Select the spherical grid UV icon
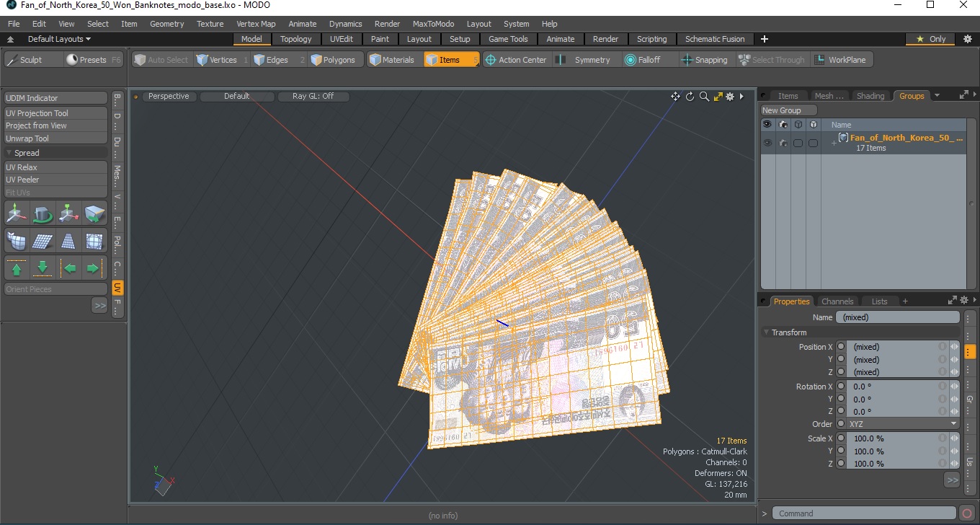This screenshot has width=980, height=525. point(94,241)
